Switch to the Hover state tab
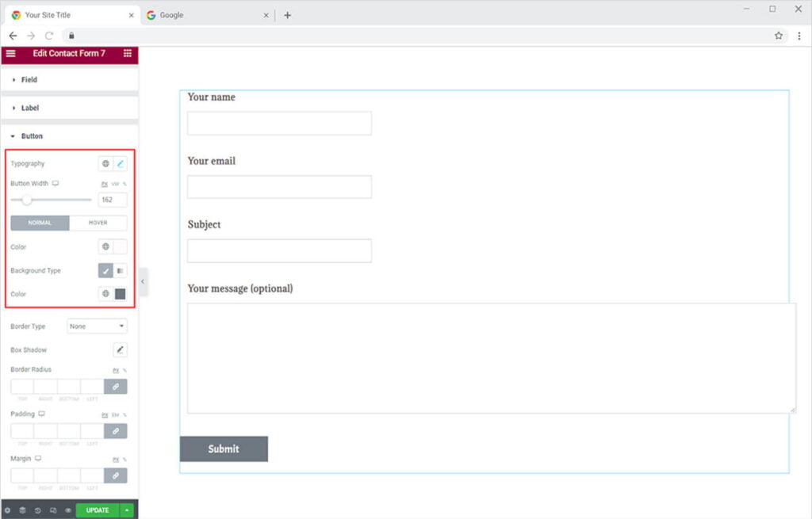 [98, 223]
